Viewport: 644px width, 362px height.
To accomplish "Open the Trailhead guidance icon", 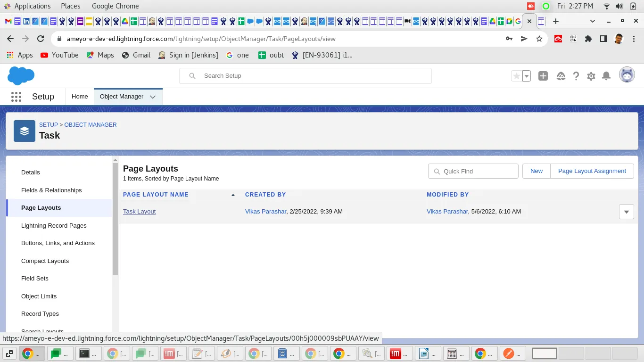I will coord(561,76).
